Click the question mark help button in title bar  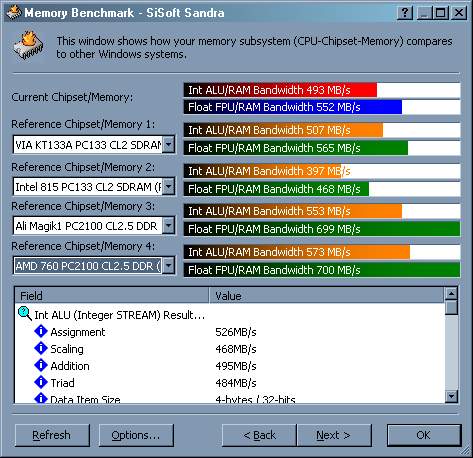[405, 13]
